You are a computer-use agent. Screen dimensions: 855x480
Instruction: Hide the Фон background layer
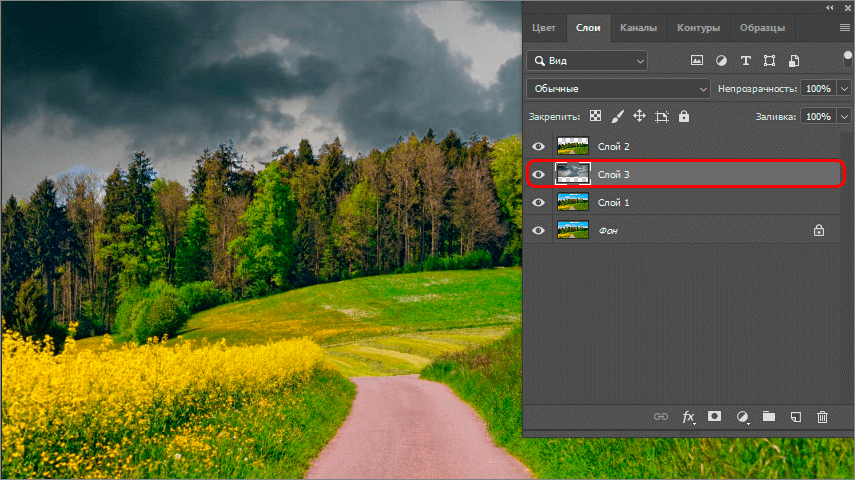[539, 231]
